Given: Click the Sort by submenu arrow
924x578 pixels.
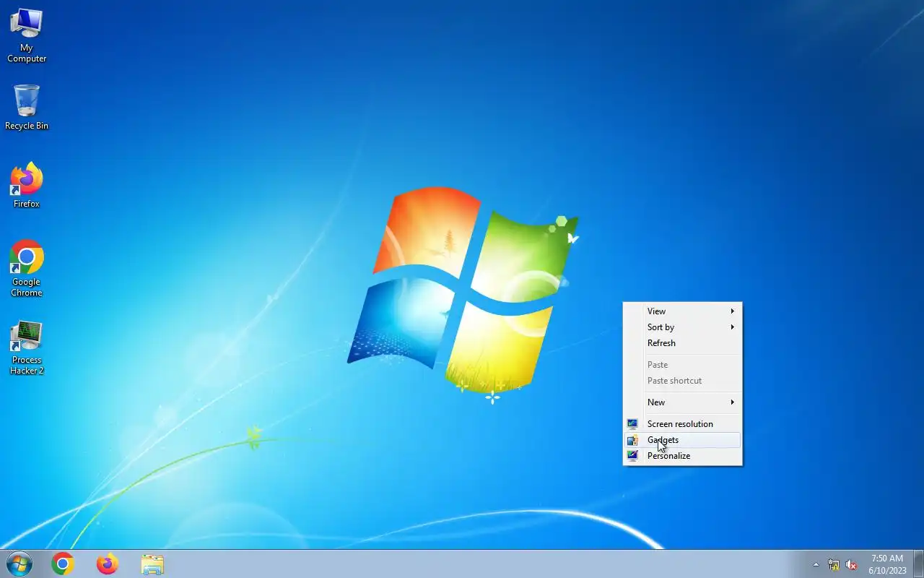Looking at the screenshot, I should [x=732, y=327].
